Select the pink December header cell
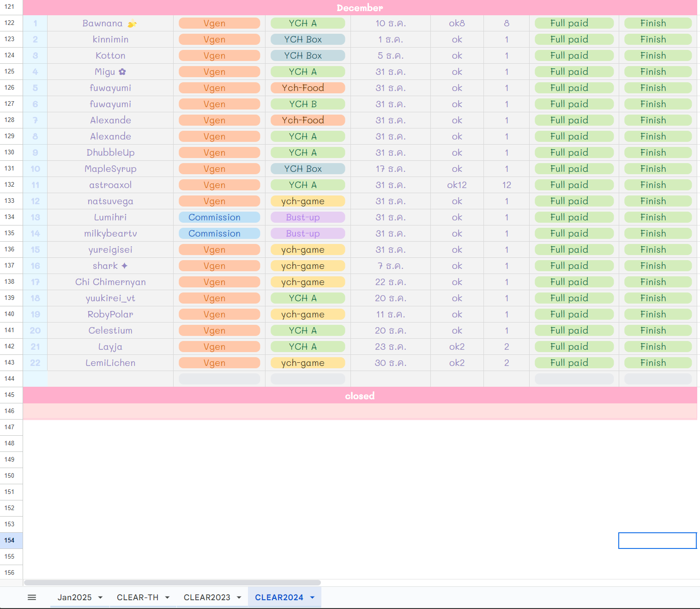Screen dimensions: 700x609 (360, 8)
